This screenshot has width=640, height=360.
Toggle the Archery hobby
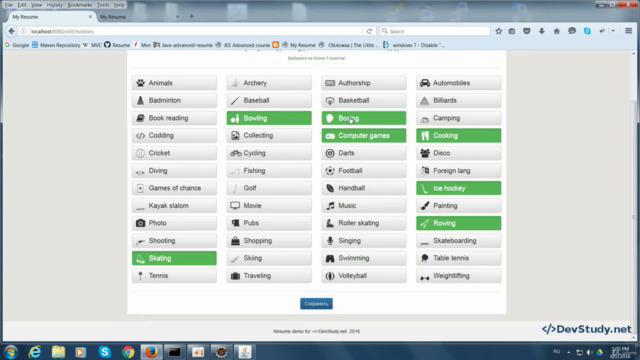tap(269, 83)
